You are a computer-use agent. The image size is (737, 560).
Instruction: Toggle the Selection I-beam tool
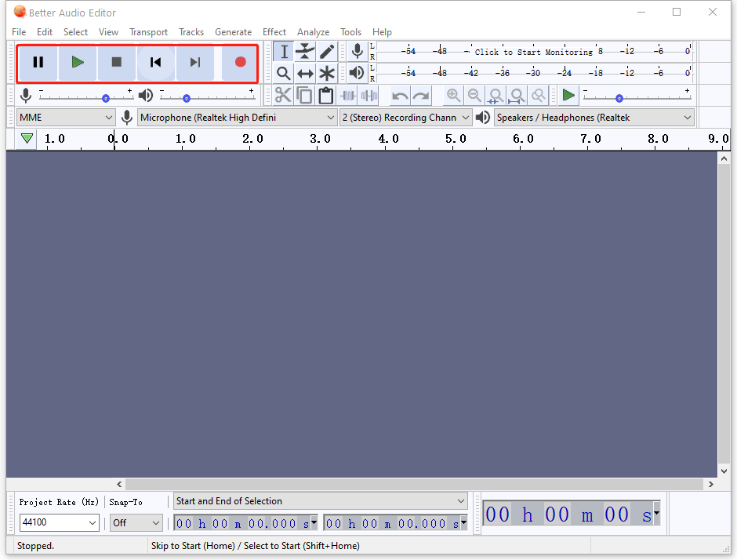click(x=283, y=52)
